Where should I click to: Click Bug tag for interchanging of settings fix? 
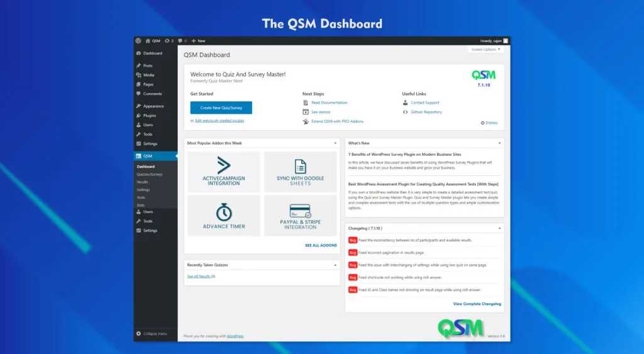[353, 265]
